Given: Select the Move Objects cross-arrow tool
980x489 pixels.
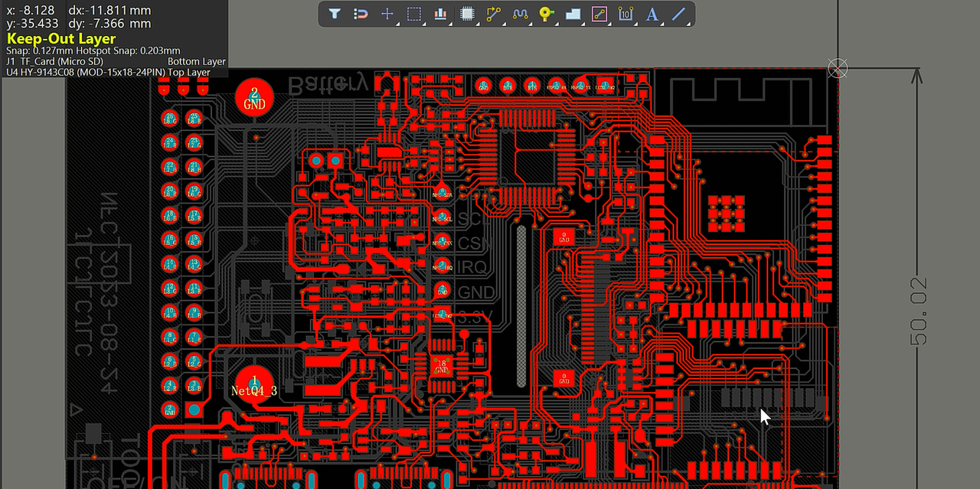Looking at the screenshot, I should [387, 14].
